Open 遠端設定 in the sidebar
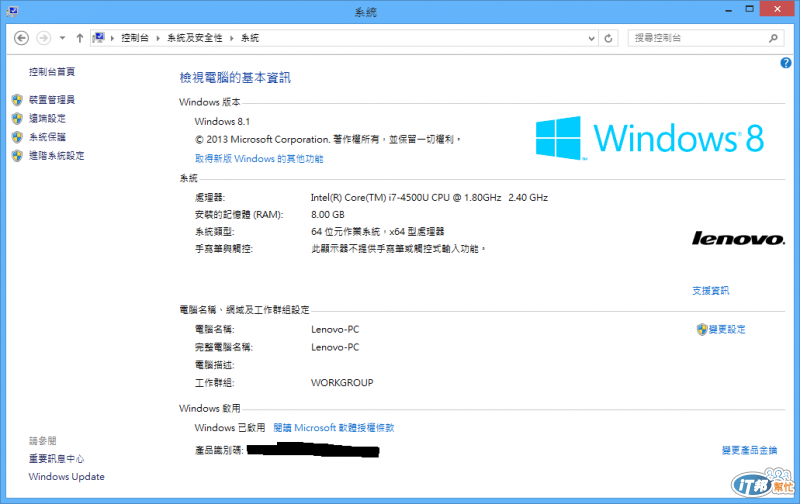800x504 pixels. (x=47, y=118)
